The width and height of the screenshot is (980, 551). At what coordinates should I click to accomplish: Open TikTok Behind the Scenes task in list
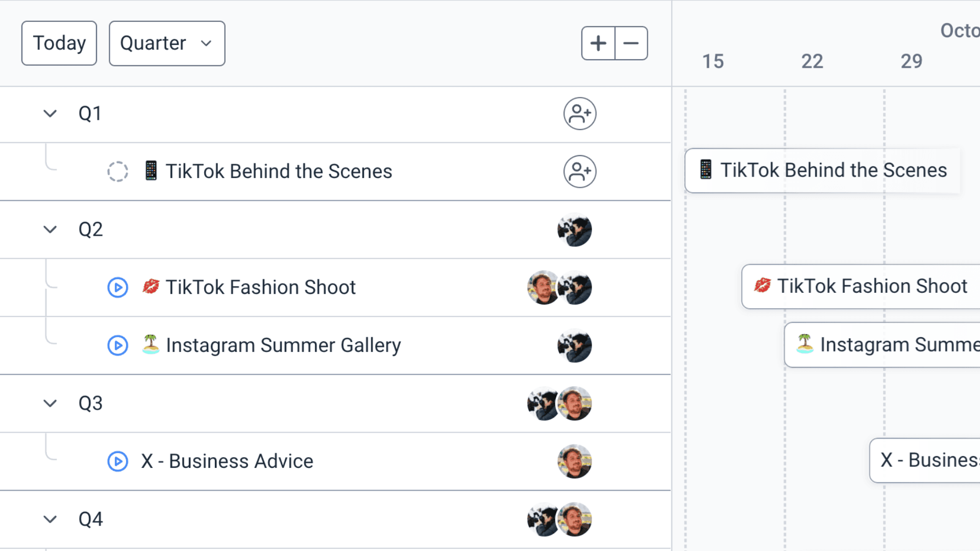tap(279, 171)
